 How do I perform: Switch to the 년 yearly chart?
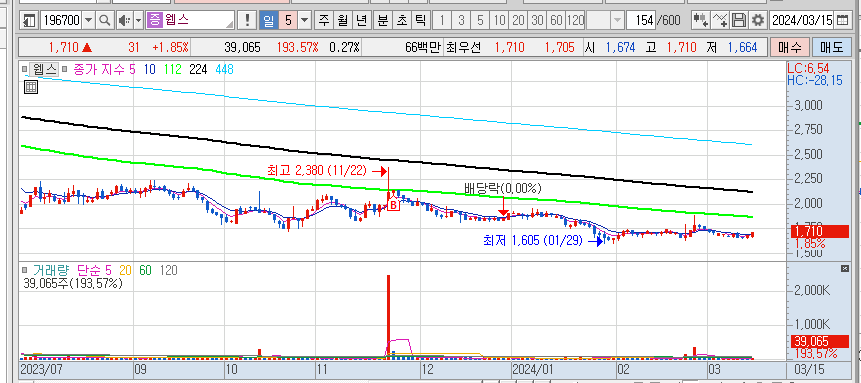point(361,21)
